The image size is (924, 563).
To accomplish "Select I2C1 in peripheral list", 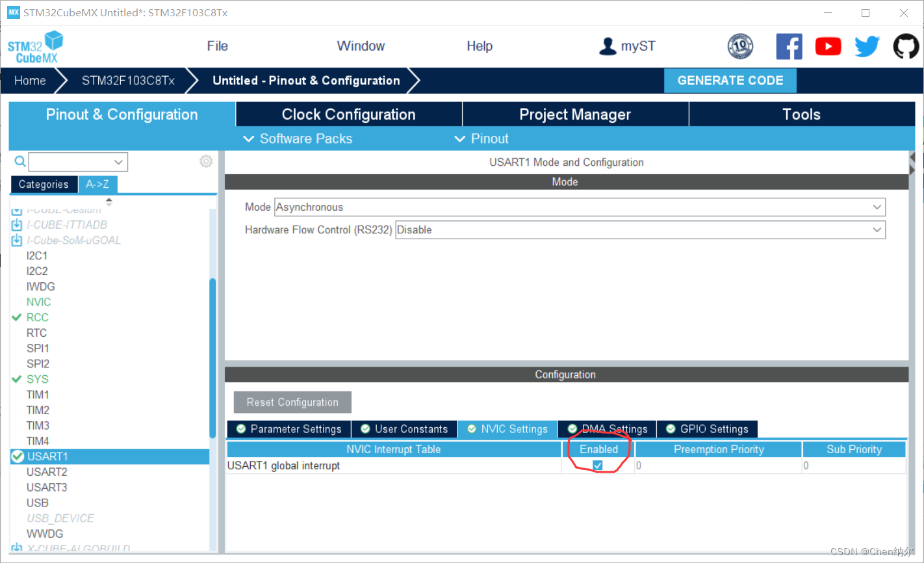I will pos(37,255).
